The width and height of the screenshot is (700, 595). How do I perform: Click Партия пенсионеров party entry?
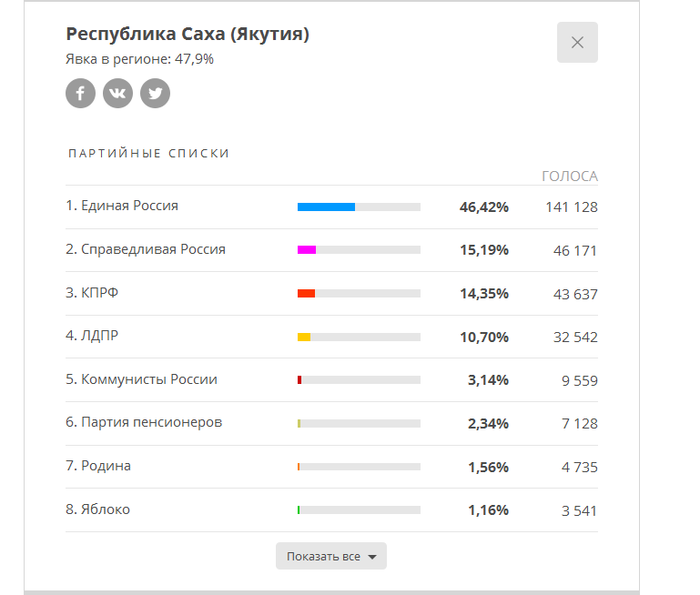click(144, 422)
